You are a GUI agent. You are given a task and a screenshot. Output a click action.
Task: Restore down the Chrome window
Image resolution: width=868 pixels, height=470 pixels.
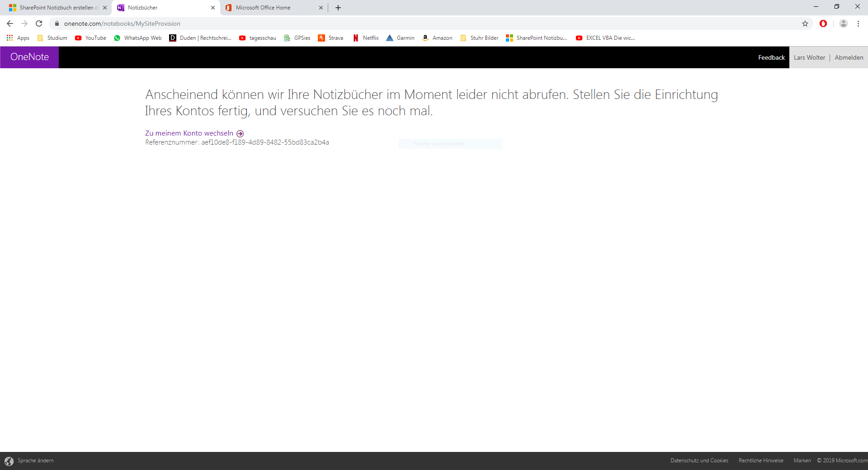click(837, 7)
